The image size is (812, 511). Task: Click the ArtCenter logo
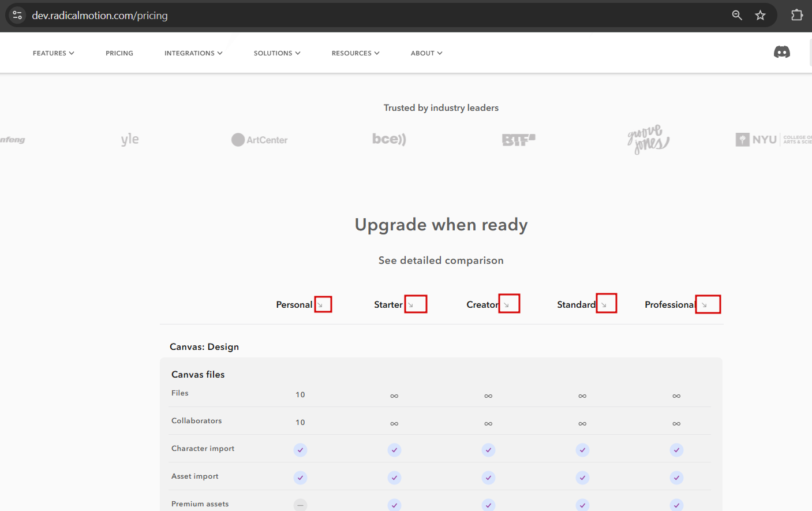coord(259,140)
